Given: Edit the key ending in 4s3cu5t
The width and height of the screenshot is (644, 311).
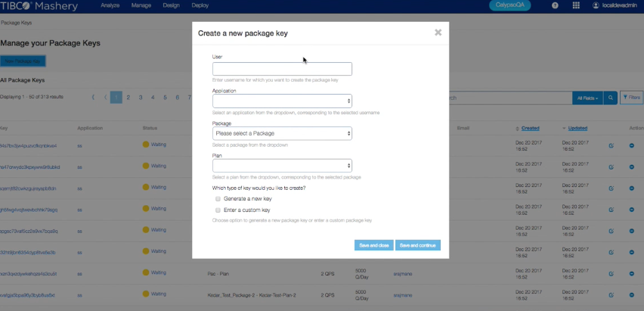Looking at the screenshot, I should [x=611, y=274].
